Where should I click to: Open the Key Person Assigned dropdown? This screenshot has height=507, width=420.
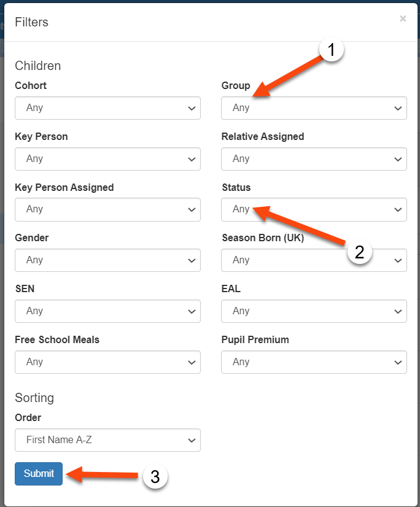pyautogui.click(x=107, y=209)
